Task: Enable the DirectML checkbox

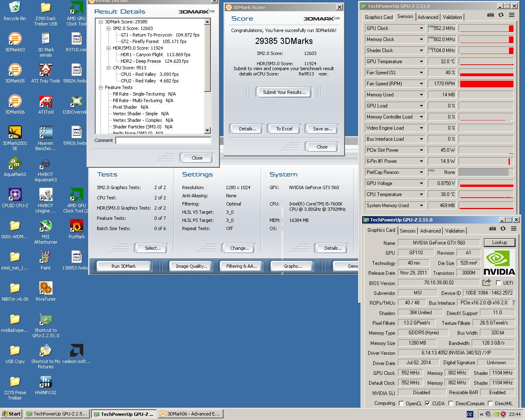Action: point(490,403)
